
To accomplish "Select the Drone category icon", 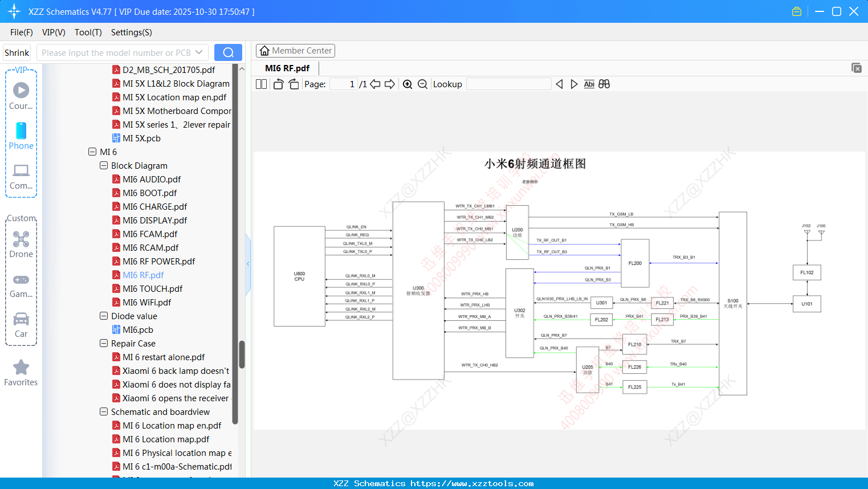I will [21, 244].
